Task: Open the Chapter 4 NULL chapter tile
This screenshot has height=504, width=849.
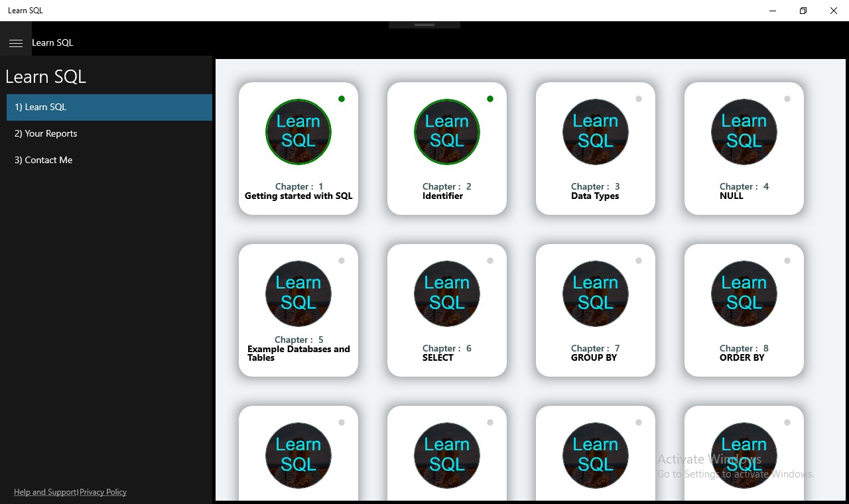Action: tap(744, 149)
